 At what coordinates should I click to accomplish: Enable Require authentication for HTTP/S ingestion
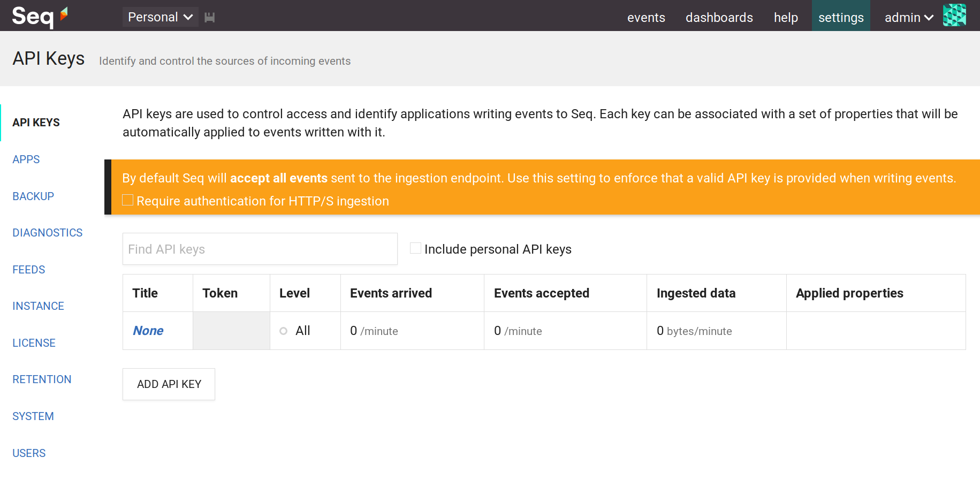point(127,200)
